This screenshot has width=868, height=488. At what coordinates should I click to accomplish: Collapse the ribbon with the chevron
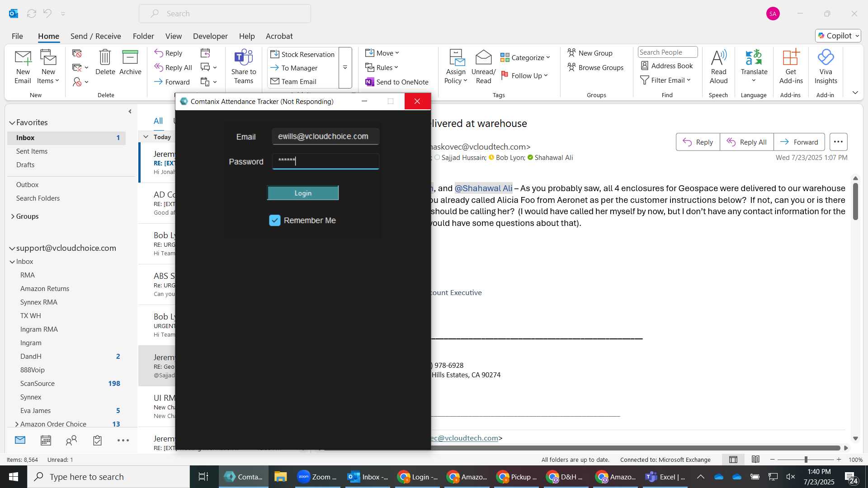click(x=855, y=93)
